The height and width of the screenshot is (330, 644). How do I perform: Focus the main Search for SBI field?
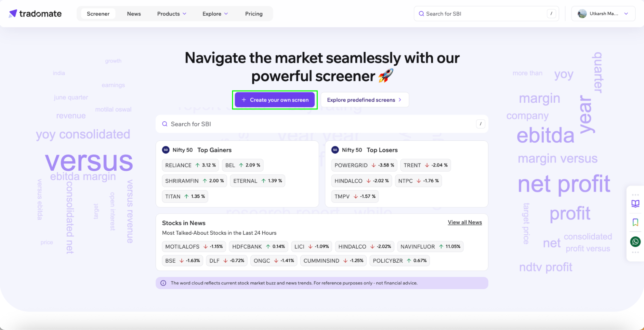(x=322, y=124)
